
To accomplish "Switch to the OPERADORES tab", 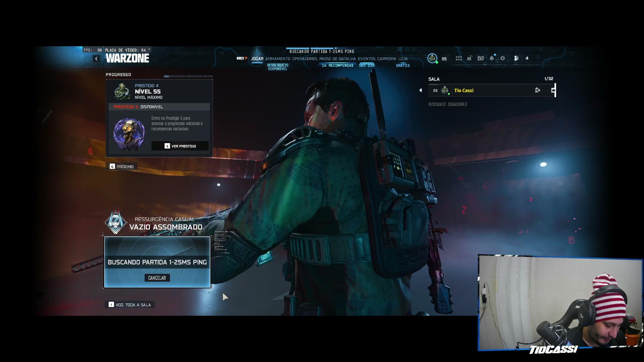I will coord(305,59).
